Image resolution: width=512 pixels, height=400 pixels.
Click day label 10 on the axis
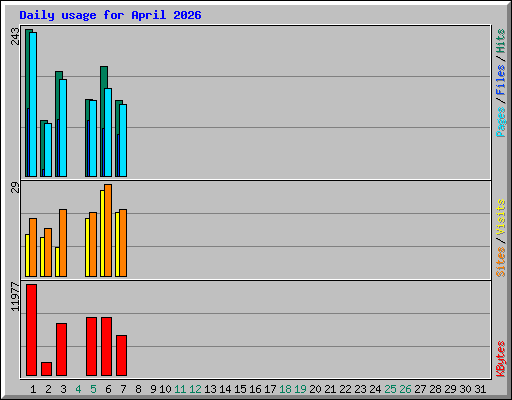[165, 389]
